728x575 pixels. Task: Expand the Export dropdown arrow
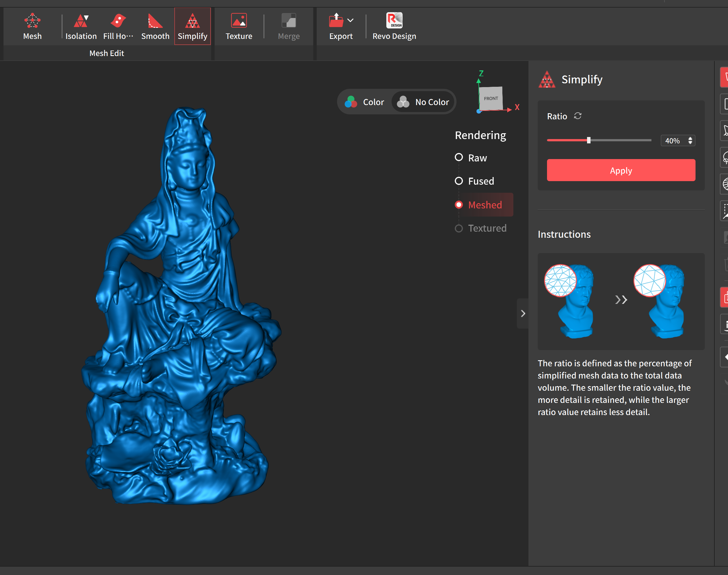coord(350,20)
